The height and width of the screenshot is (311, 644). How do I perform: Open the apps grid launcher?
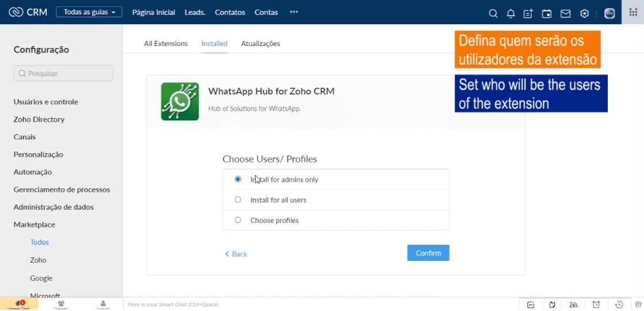point(633,12)
